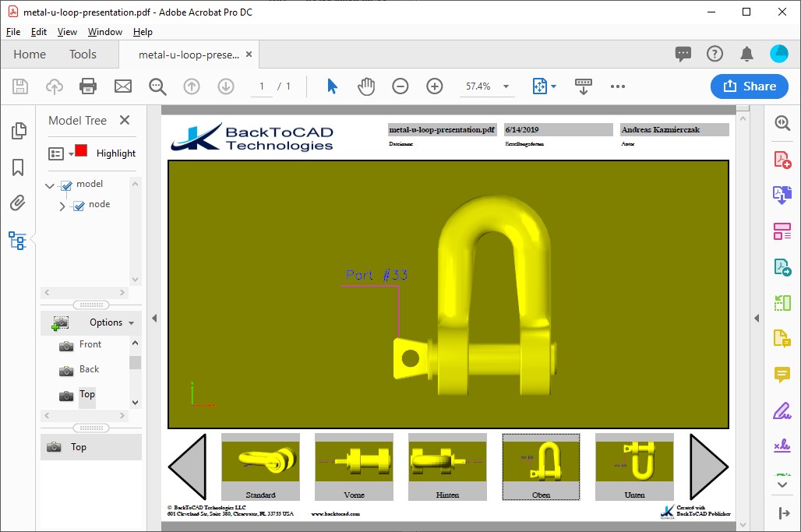
Task: Open the Edit menu
Action: [x=39, y=32]
